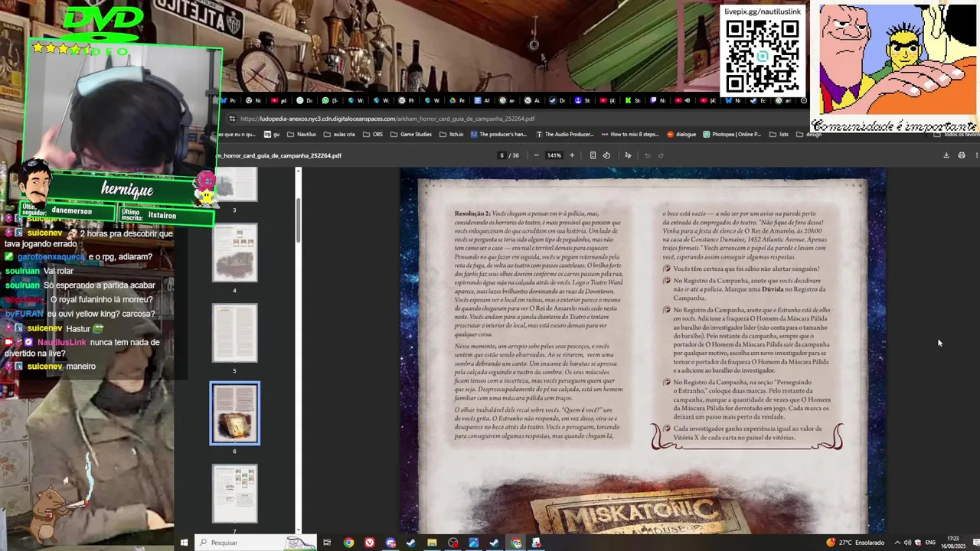The height and width of the screenshot is (551, 980).
Task: Open the 'lists' bookmark folder
Action: click(779, 134)
